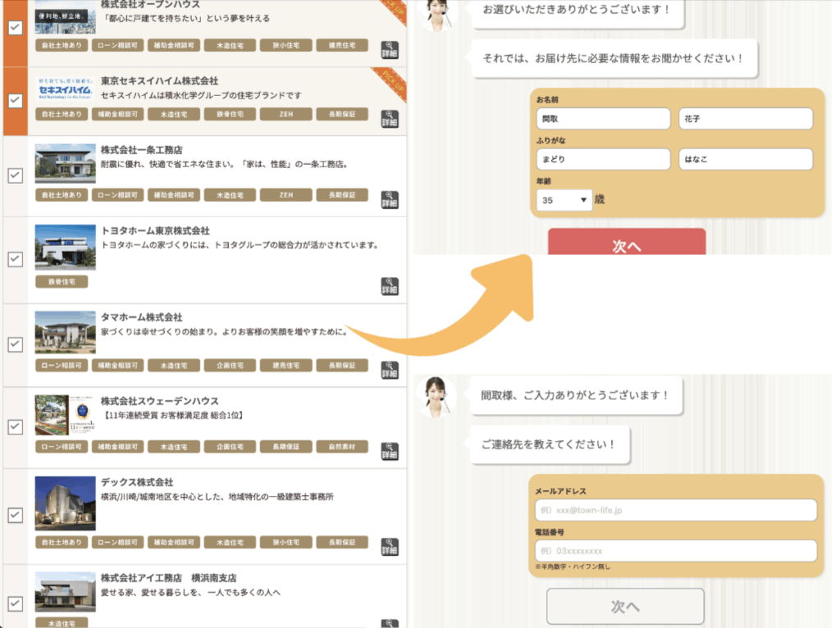Image resolution: width=840 pixels, height=628 pixels.
Task: Click the デックス株式会社 building thumbnail
Action: coord(66,503)
